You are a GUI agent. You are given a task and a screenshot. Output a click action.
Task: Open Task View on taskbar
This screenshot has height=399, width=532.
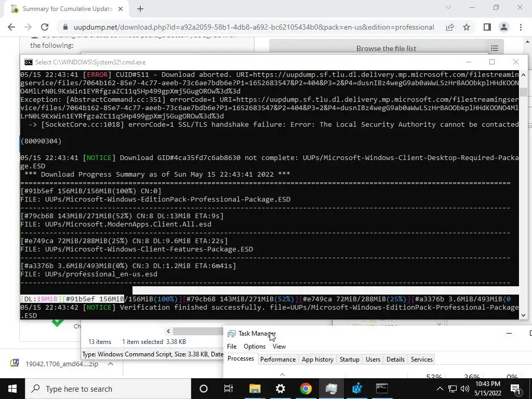[x=229, y=389]
